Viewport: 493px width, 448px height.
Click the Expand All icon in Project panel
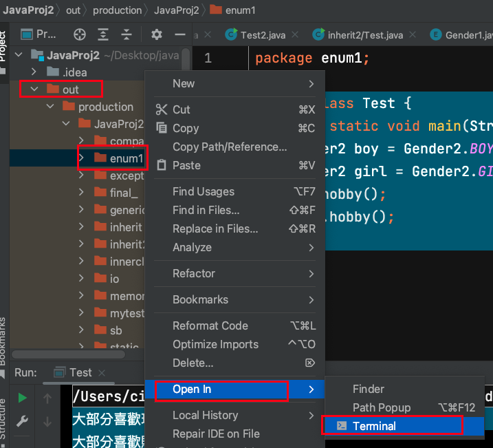(x=103, y=34)
